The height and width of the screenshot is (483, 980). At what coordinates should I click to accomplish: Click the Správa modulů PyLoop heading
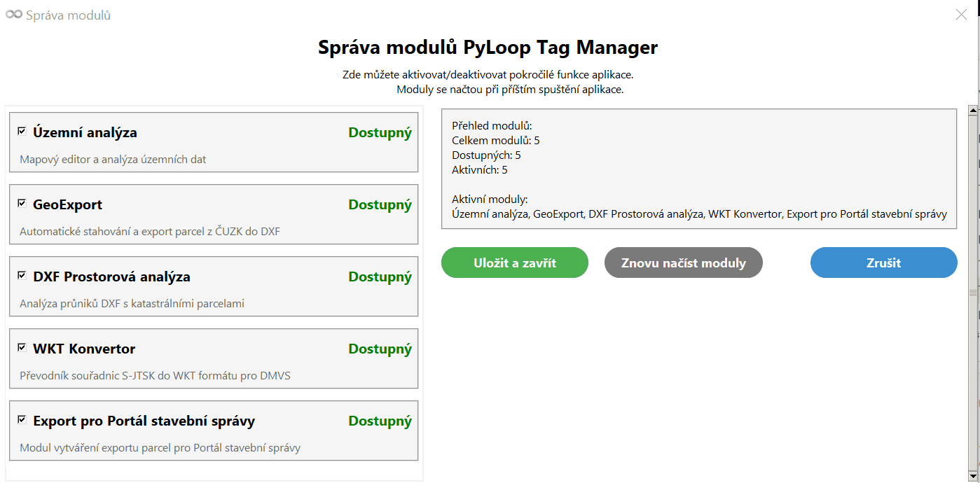point(488,48)
